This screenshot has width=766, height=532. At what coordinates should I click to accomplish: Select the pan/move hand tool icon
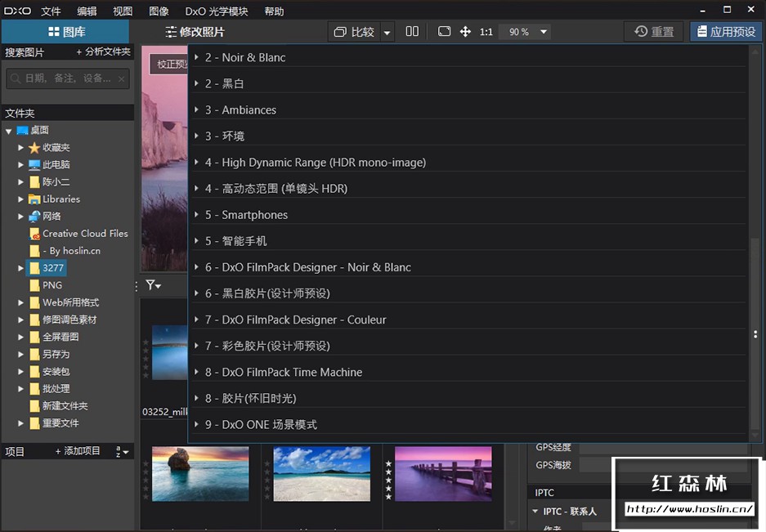tap(464, 31)
